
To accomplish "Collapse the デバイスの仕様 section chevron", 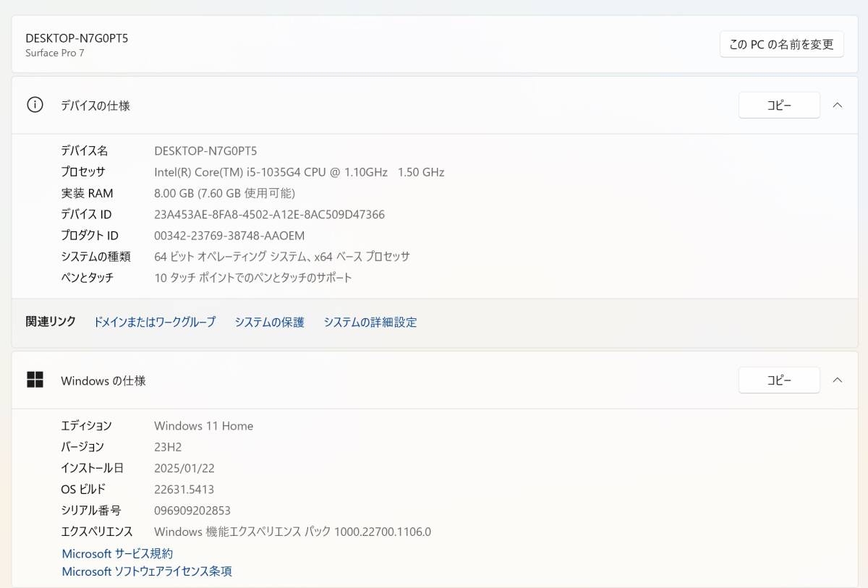I will [x=838, y=105].
